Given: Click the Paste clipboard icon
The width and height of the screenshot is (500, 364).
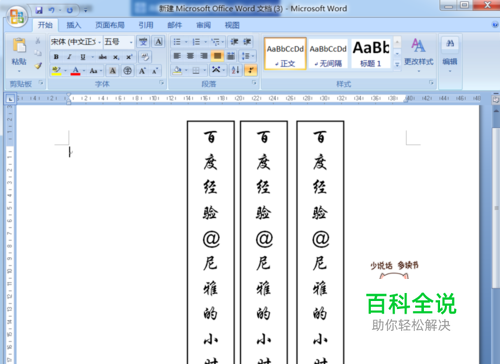Looking at the screenshot, I should pos(19,45).
